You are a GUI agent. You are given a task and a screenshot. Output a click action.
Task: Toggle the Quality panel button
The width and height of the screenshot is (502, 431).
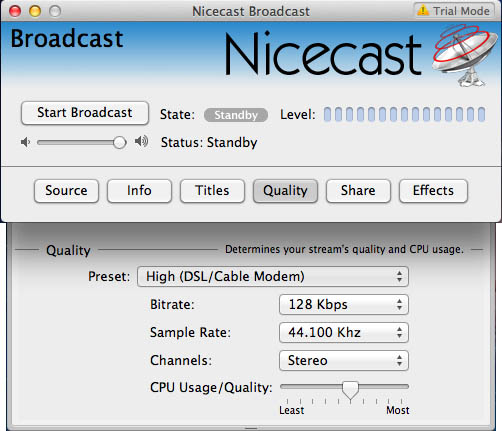[285, 191]
